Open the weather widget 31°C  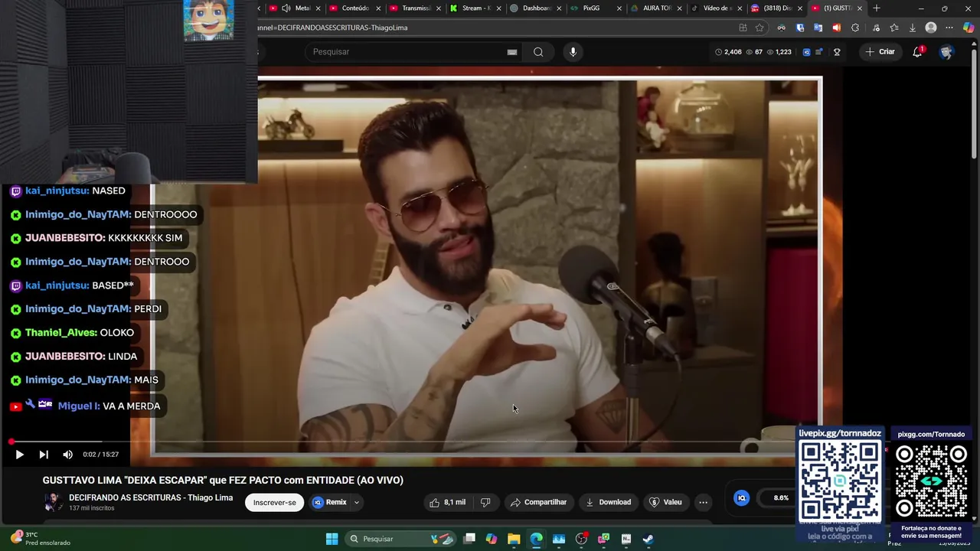pos(40,539)
